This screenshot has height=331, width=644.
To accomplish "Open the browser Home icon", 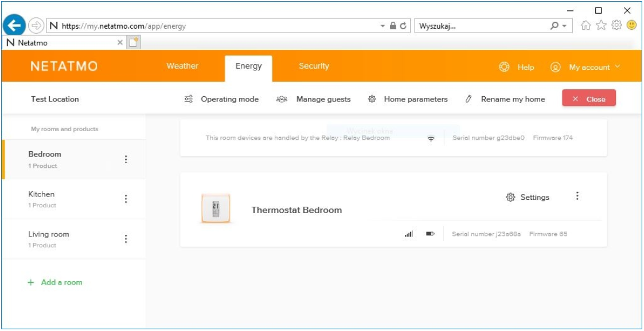I will [586, 26].
